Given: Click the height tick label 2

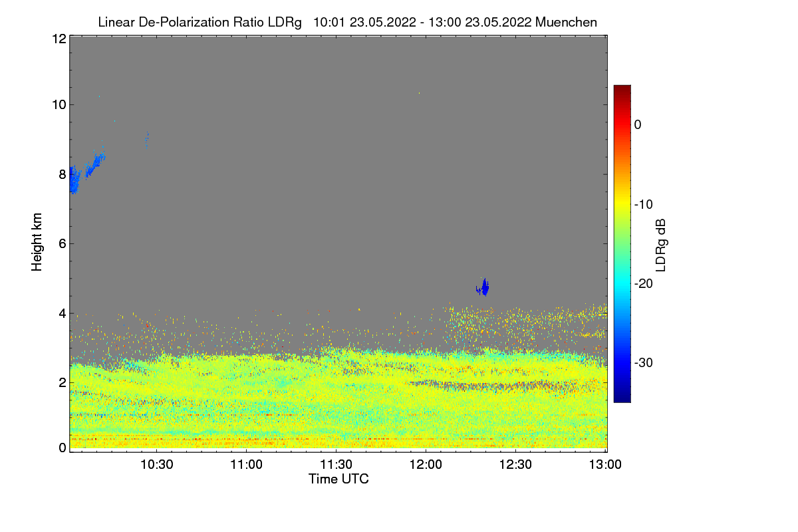Looking at the screenshot, I should 63,382.
